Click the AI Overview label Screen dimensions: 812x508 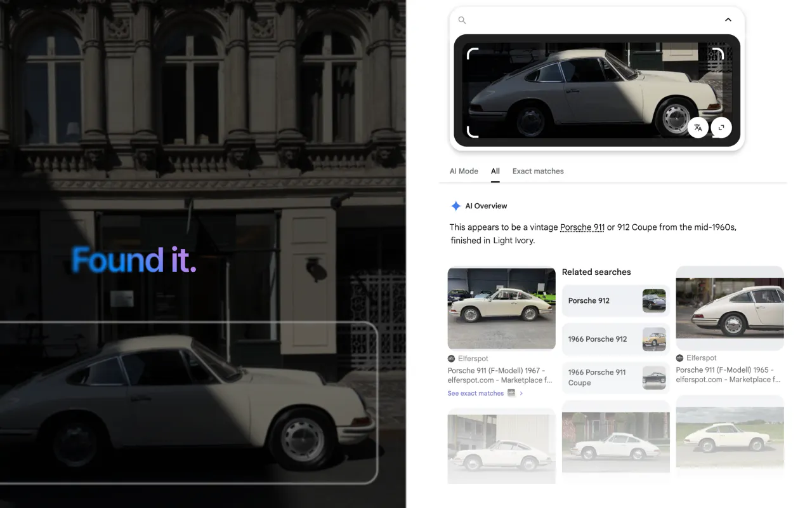(x=486, y=206)
